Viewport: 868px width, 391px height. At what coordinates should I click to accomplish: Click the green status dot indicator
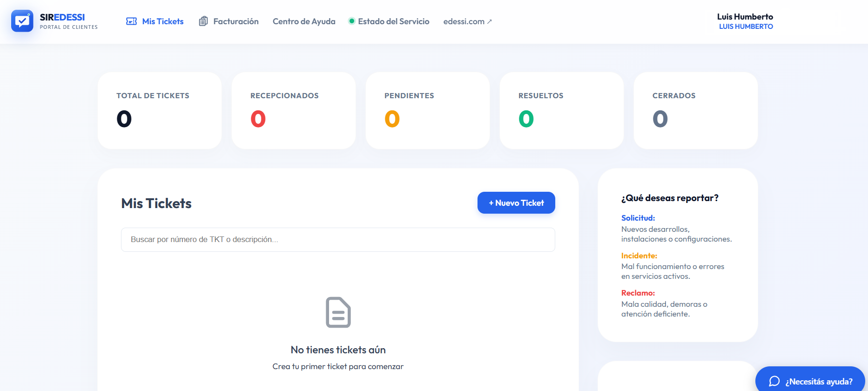[352, 21]
